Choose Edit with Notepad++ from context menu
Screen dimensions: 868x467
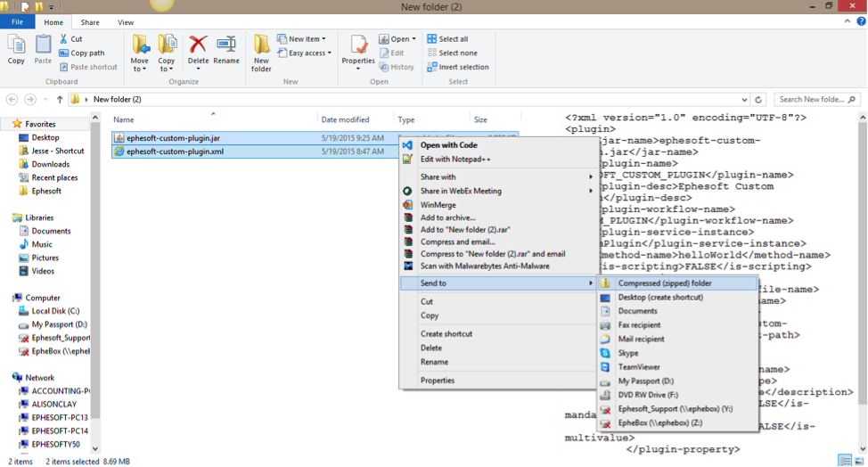[455, 160]
